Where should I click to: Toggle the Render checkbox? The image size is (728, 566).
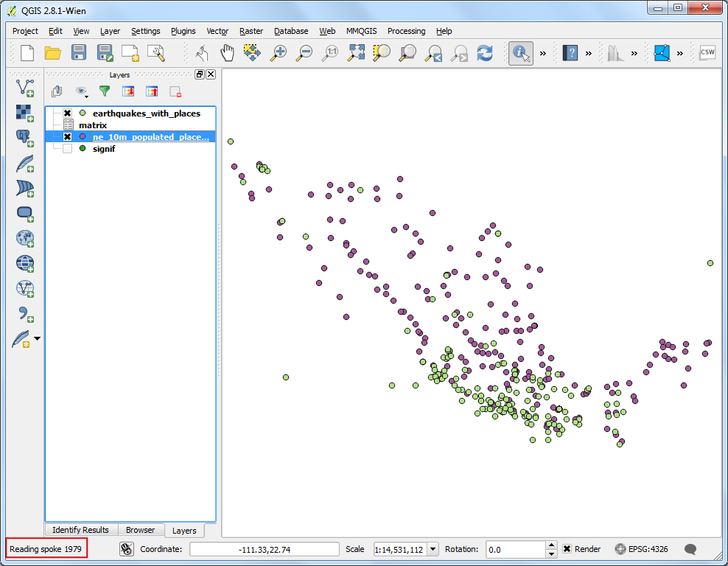567,549
